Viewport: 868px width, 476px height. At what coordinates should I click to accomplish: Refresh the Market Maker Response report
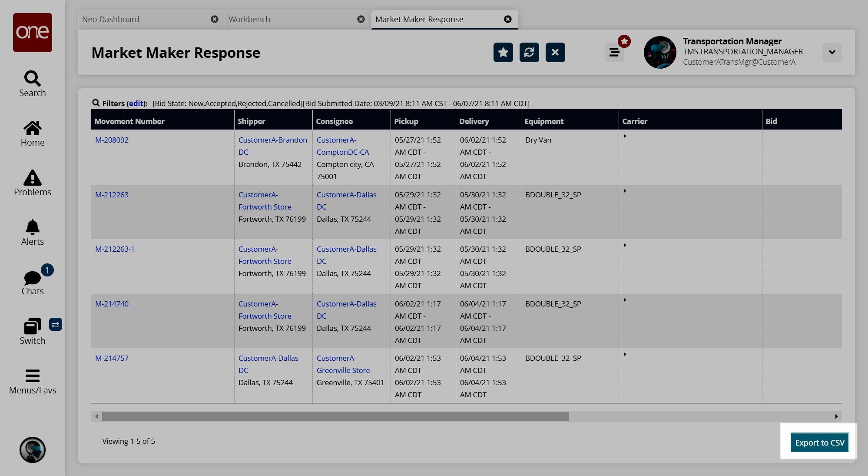pos(529,53)
